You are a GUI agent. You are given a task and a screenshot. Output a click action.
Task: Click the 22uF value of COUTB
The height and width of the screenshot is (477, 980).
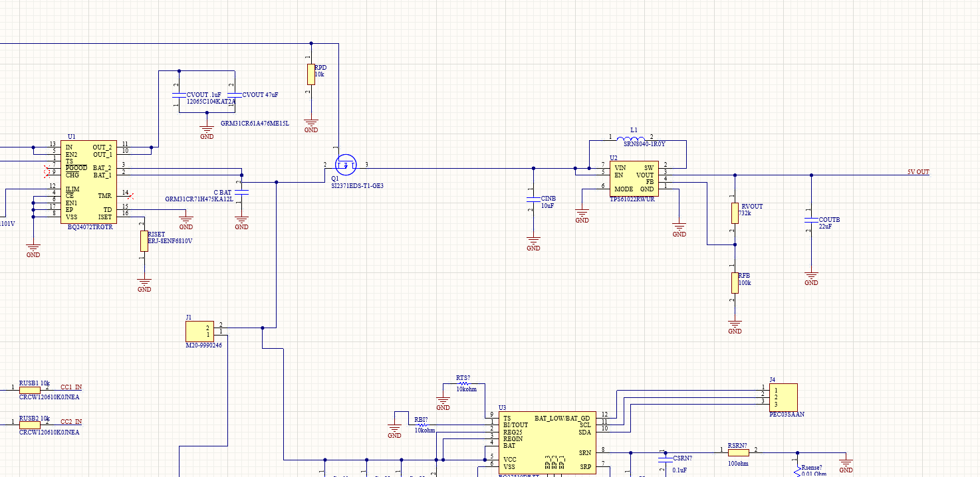coord(825,227)
